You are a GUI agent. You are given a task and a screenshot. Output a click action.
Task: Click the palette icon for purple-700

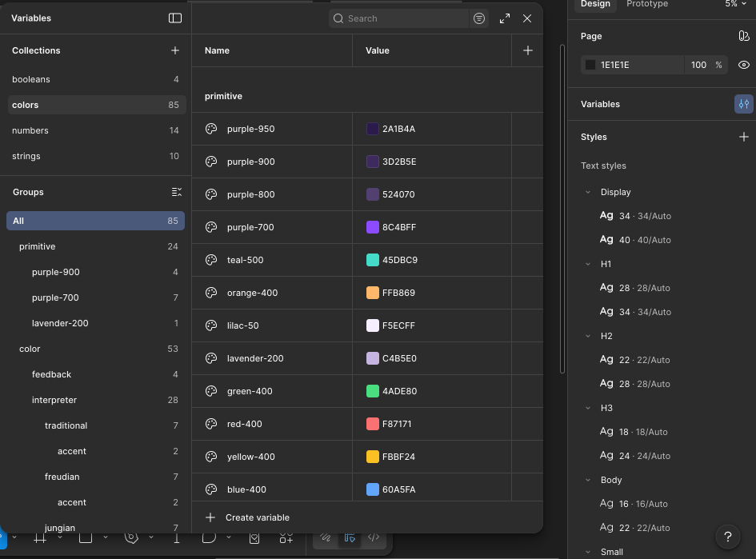coord(211,227)
